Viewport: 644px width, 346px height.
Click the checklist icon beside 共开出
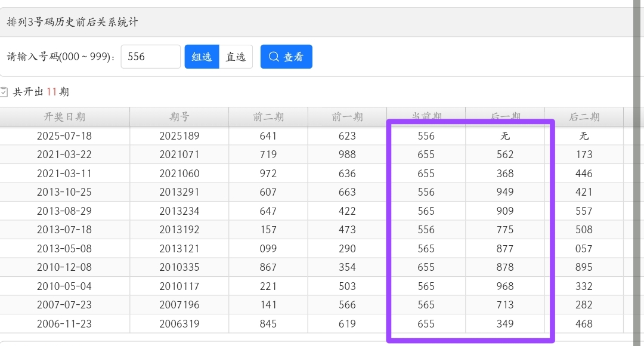[x=4, y=92]
